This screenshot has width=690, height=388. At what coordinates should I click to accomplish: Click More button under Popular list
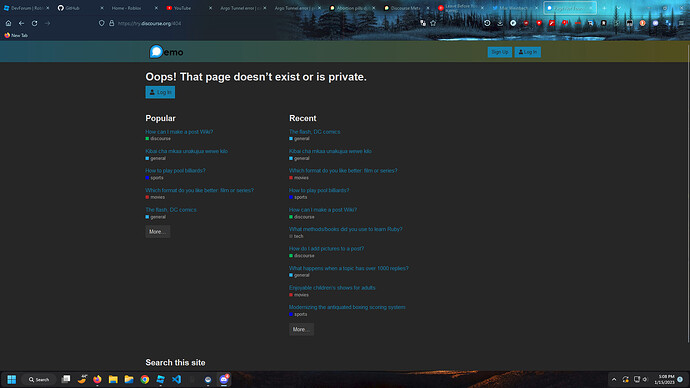coord(158,232)
